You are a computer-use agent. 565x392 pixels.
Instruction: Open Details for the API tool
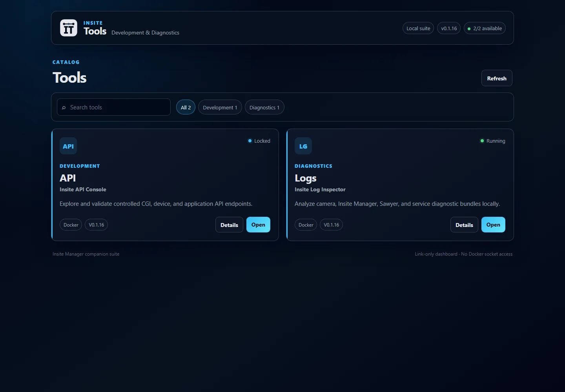pos(229,225)
